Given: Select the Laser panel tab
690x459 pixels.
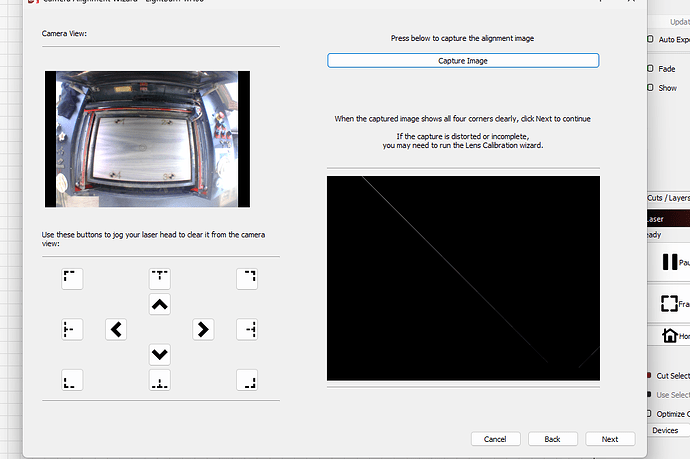Looking at the screenshot, I should (668, 219).
